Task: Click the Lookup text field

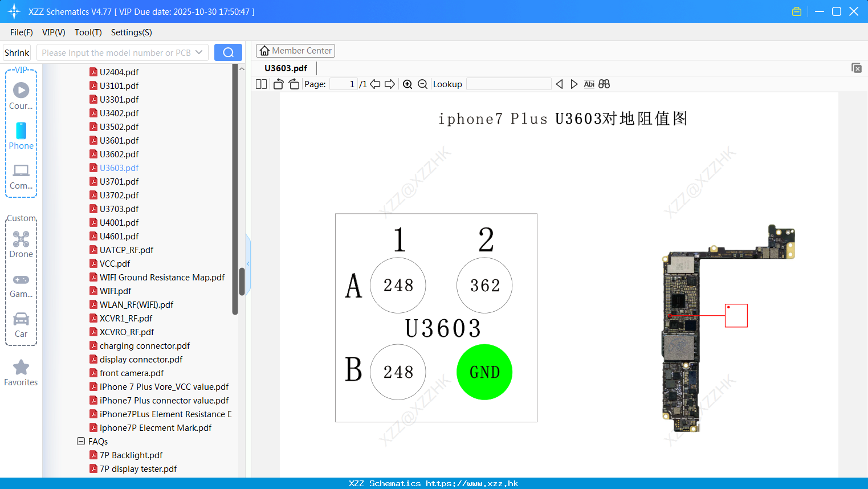Action: pyautogui.click(x=509, y=84)
